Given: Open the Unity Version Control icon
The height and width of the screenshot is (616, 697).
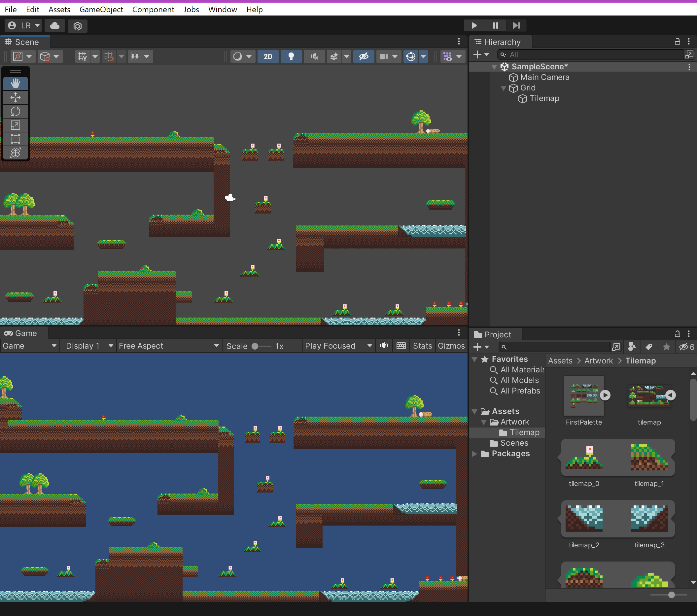Looking at the screenshot, I should click(x=77, y=25).
